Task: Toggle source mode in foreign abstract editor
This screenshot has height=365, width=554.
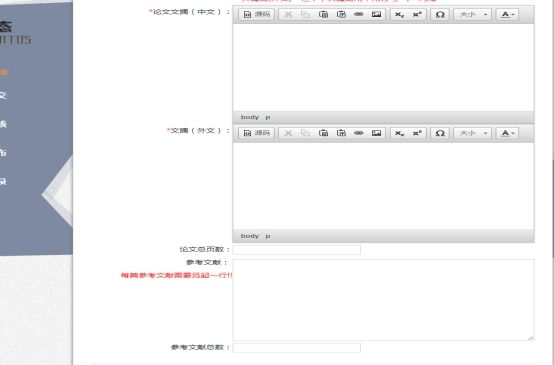Action: click(x=257, y=133)
